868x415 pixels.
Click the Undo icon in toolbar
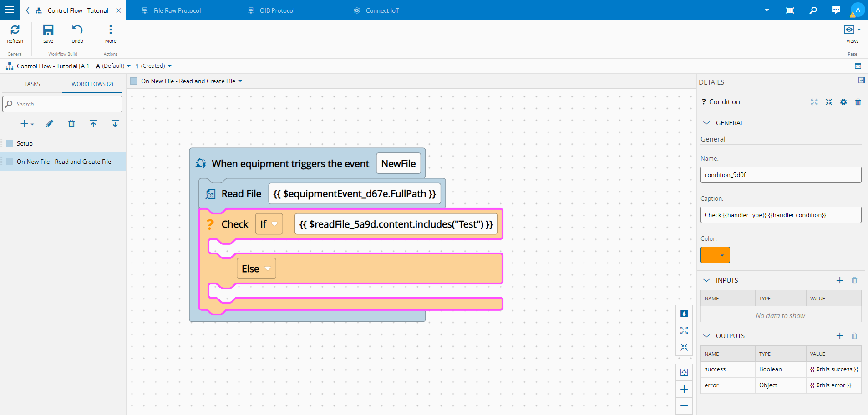coord(77,30)
